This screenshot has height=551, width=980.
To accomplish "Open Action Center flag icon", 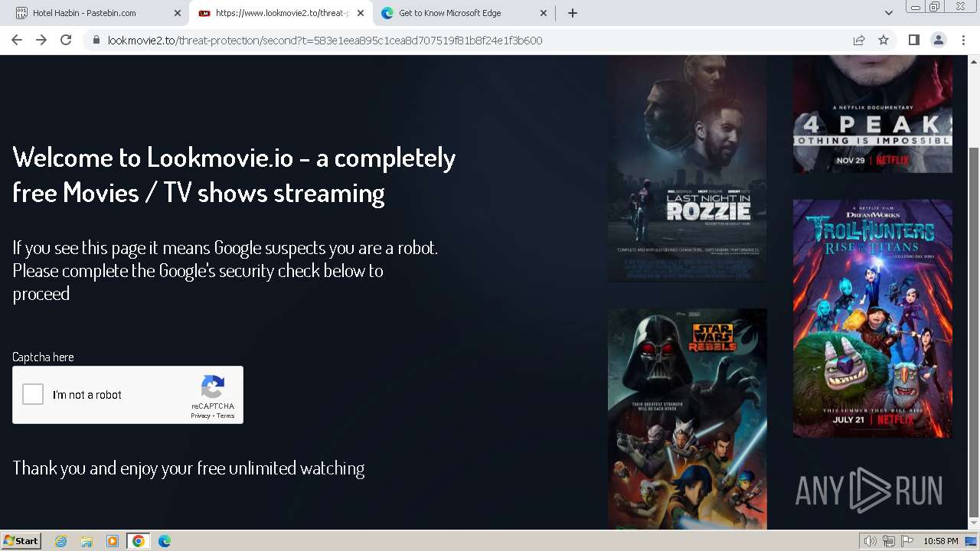I will 907,541.
